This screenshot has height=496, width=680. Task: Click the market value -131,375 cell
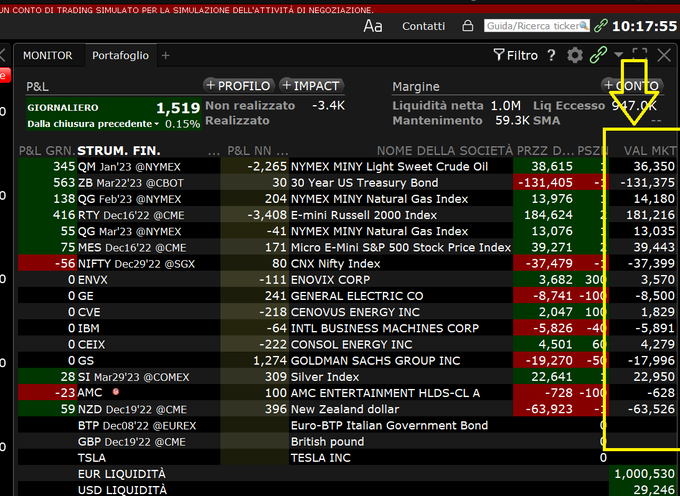647,183
